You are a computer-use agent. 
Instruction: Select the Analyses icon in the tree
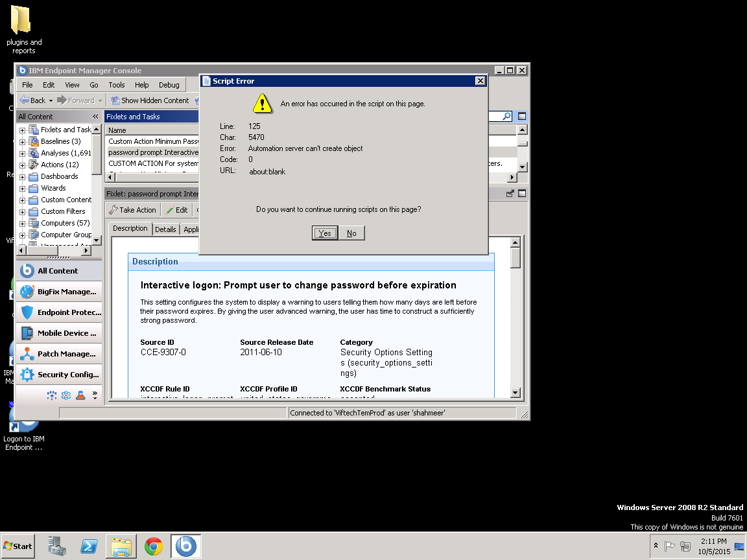pyautogui.click(x=33, y=153)
